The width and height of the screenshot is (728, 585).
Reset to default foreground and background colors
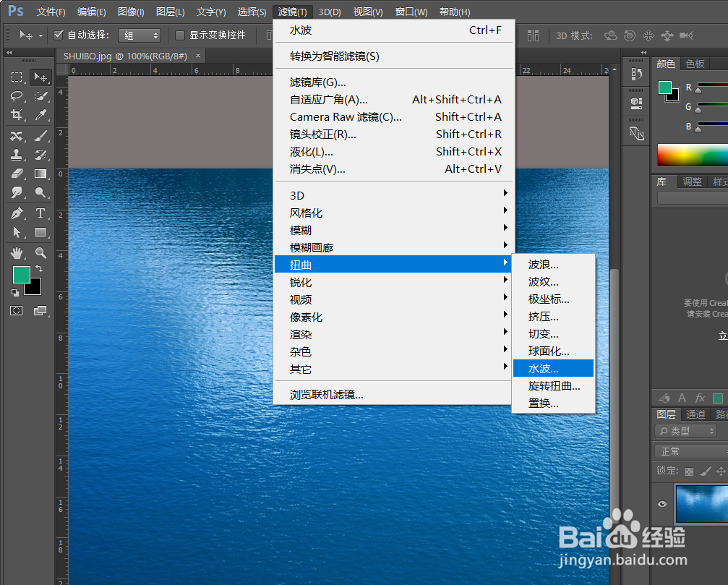tap(15, 292)
